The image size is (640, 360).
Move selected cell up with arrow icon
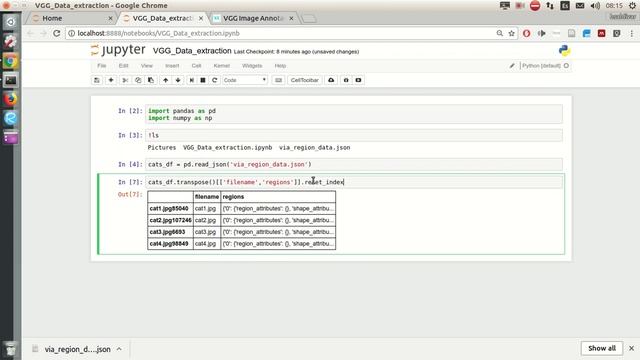point(165,80)
